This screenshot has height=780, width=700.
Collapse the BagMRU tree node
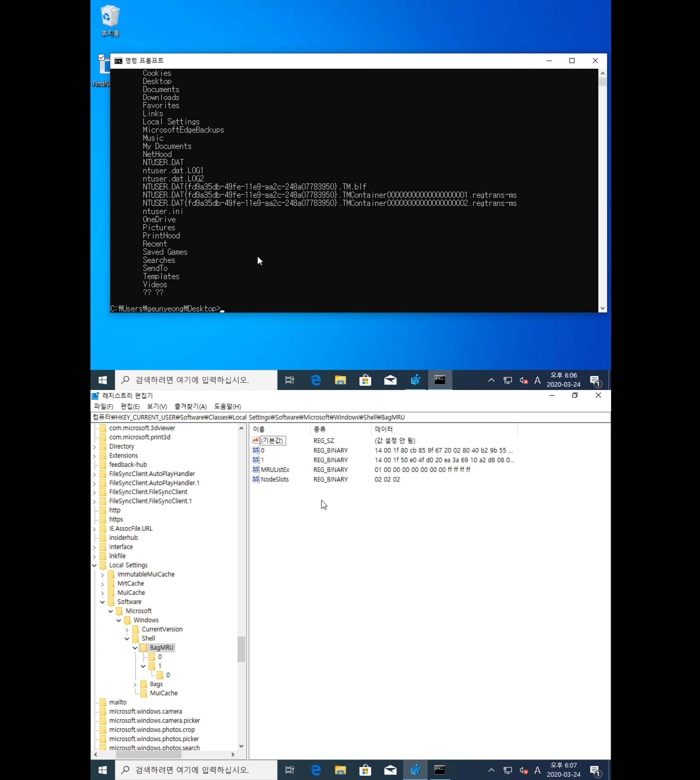click(x=135, y=648)
